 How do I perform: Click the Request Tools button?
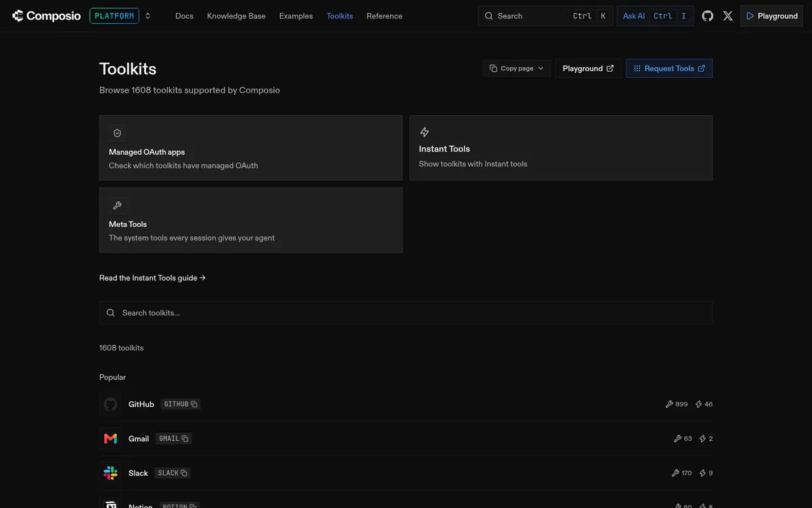669,68
